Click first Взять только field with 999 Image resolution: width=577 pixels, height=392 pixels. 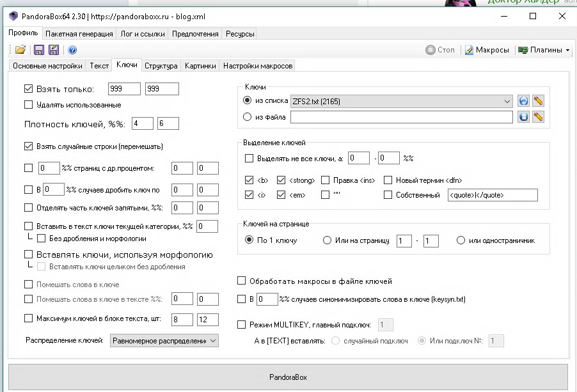(124, 89)
